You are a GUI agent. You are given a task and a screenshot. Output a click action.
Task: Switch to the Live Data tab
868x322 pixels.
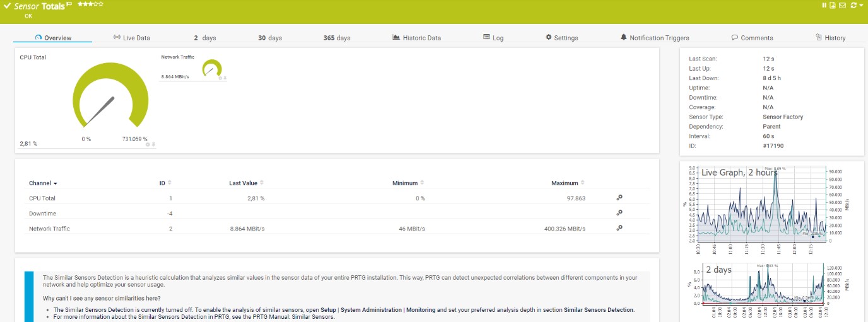pos(132,38)
